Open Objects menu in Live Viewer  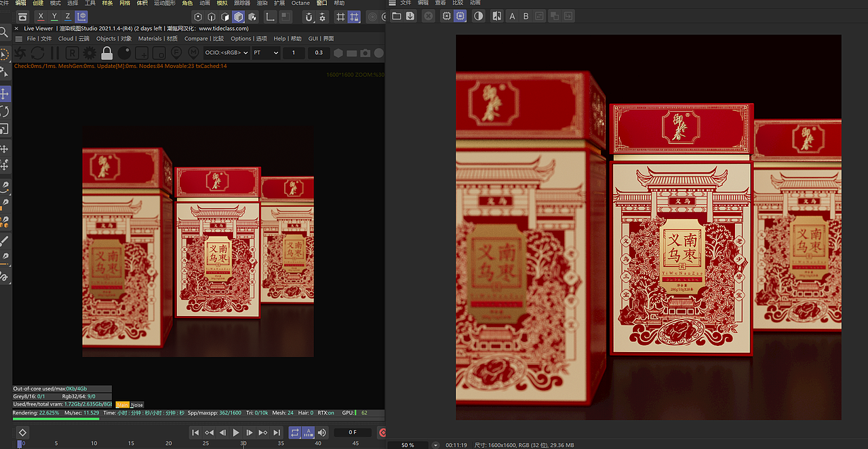point(114,39)
